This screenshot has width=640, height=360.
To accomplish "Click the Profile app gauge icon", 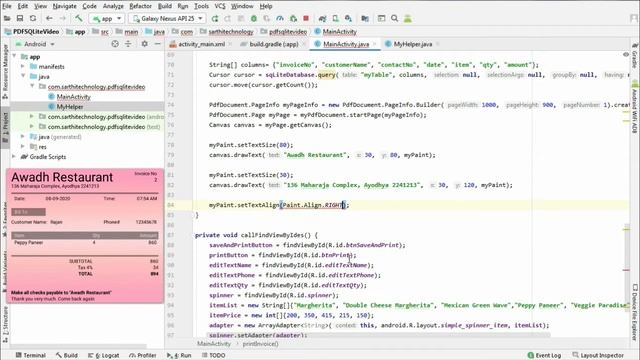I will pos(280,18).
